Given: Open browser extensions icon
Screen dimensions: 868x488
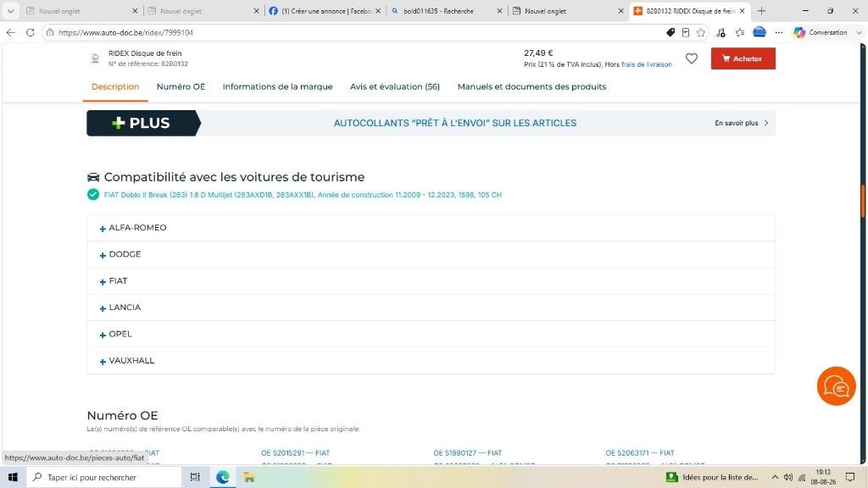Looking at the screenshot, I should tap(721, 33).
